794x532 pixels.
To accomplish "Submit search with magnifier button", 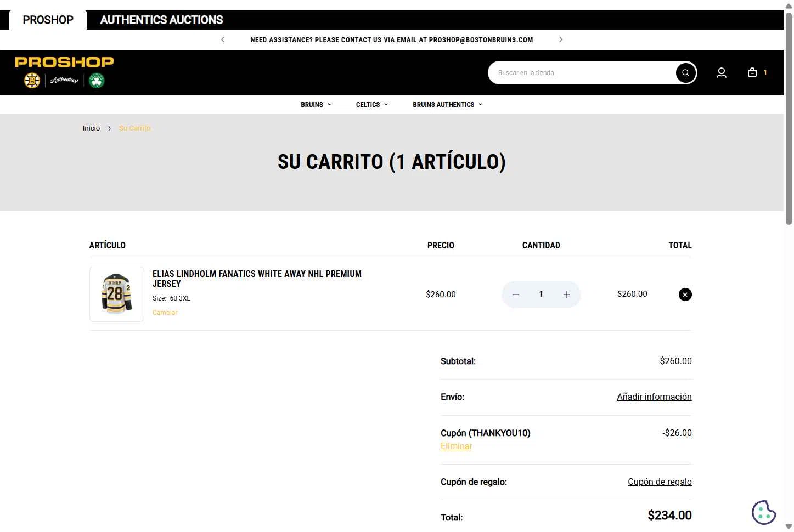I will pyautogui.click(x=685, y=73).
